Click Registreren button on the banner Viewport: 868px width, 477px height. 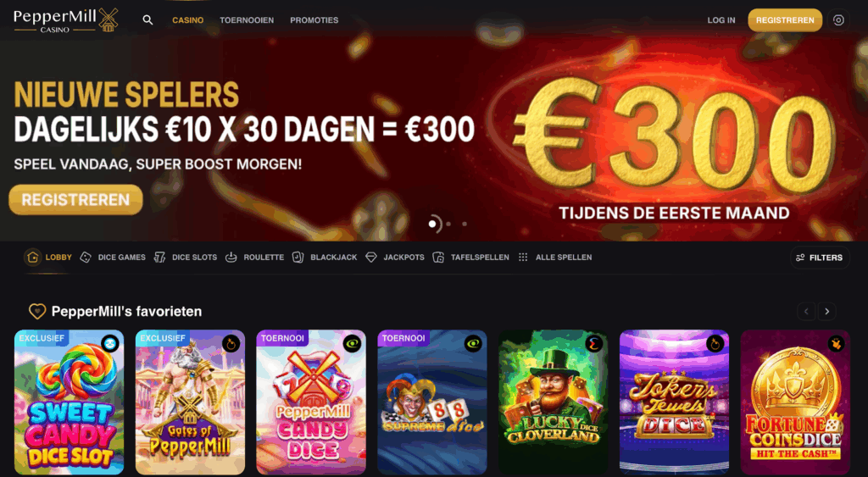(x=75, y=200)
